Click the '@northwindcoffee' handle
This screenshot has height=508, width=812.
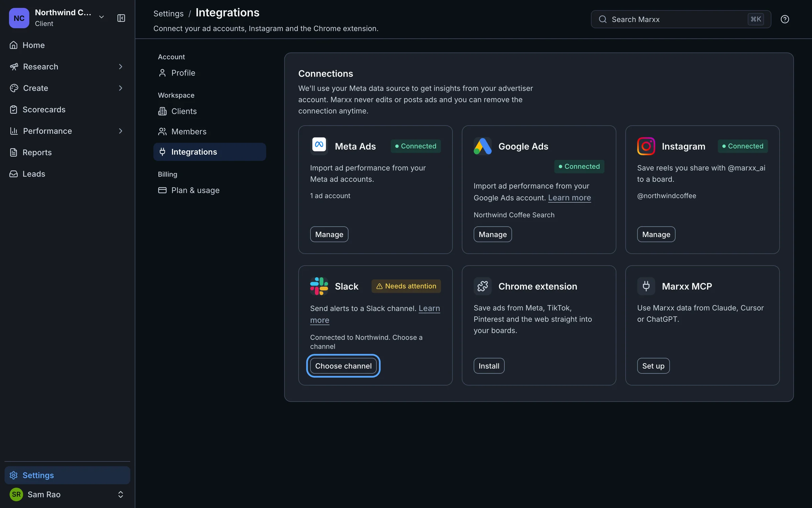[x=667, y=196]
